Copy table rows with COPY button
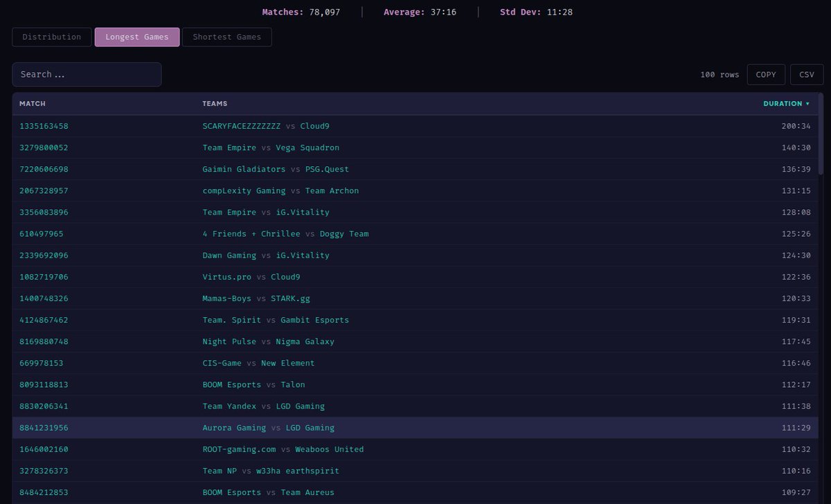 click(x=766, y=74)
